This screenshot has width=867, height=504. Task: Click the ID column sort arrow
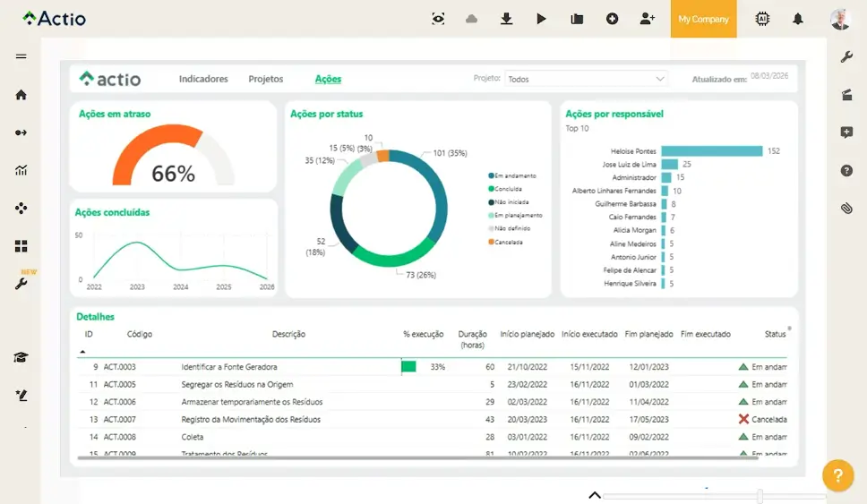pos(83,352)
